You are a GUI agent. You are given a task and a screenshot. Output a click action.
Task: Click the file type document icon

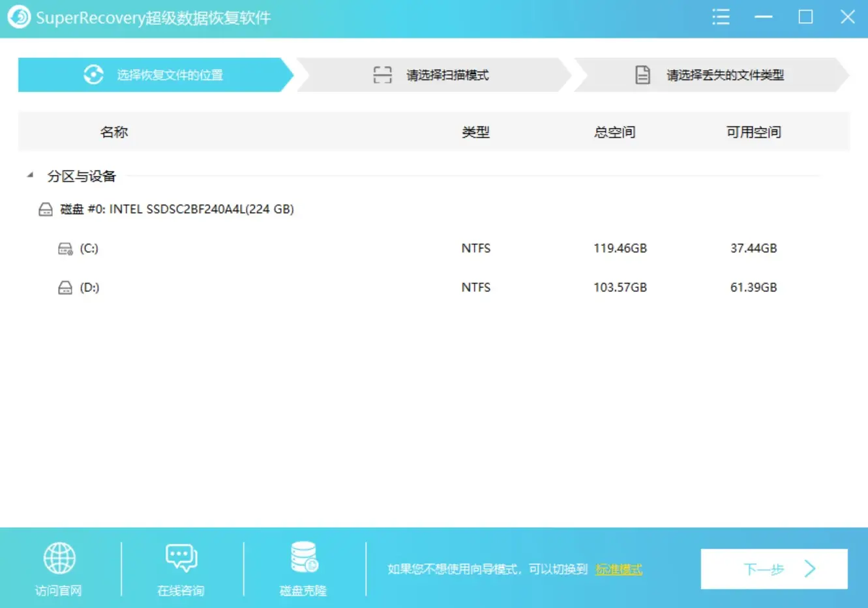(x=643, y=74)
